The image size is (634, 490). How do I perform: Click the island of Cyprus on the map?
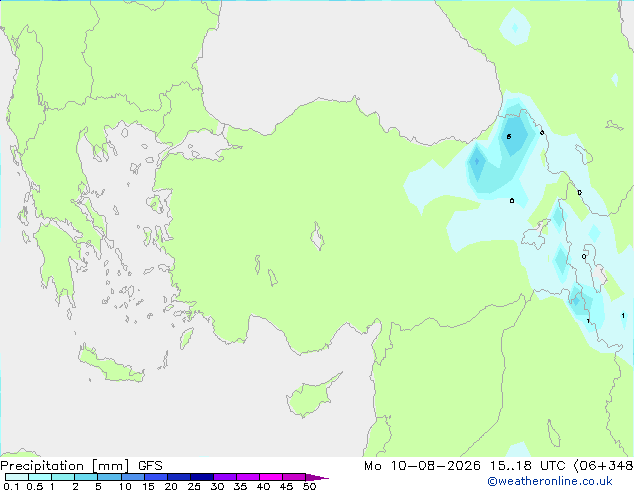[x=311, y=397]
